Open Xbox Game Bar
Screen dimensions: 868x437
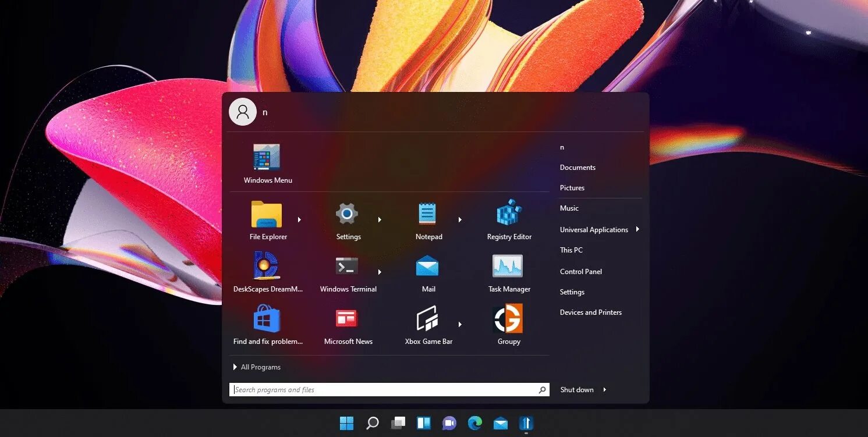click(428, 325)
